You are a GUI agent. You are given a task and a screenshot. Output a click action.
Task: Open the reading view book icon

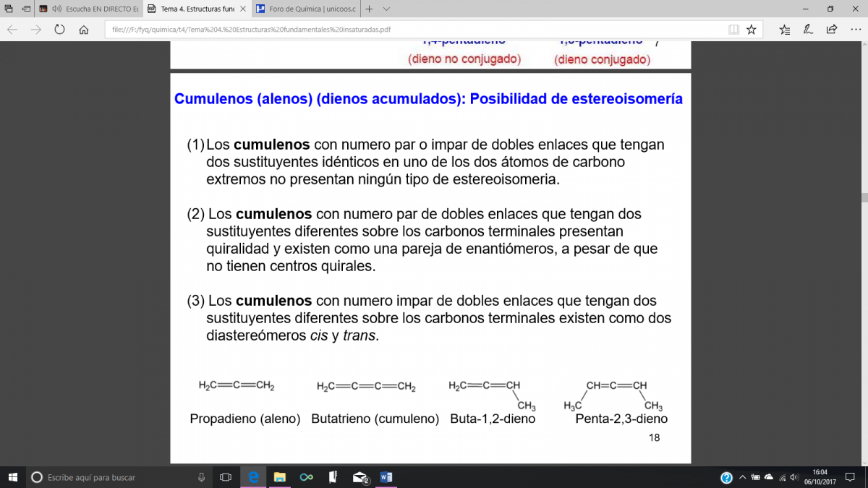click(x=734, y=30)
